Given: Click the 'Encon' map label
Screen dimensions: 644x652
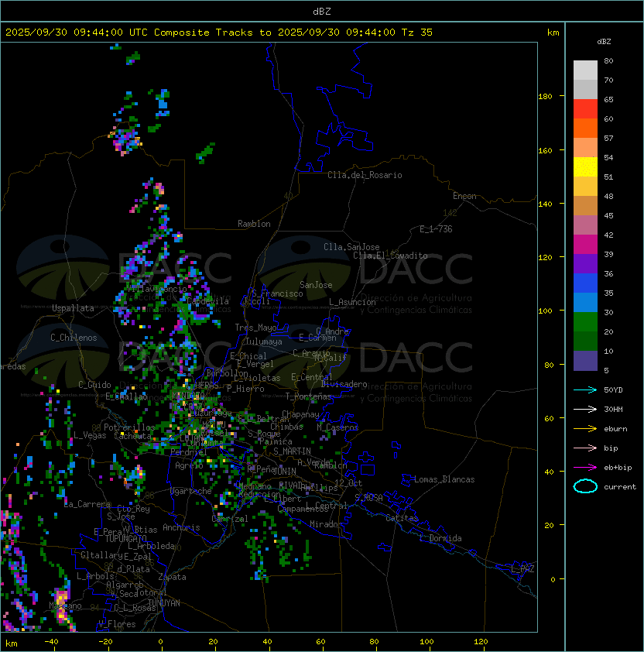Looking at the screenshot, I should (x=464, y=196).
